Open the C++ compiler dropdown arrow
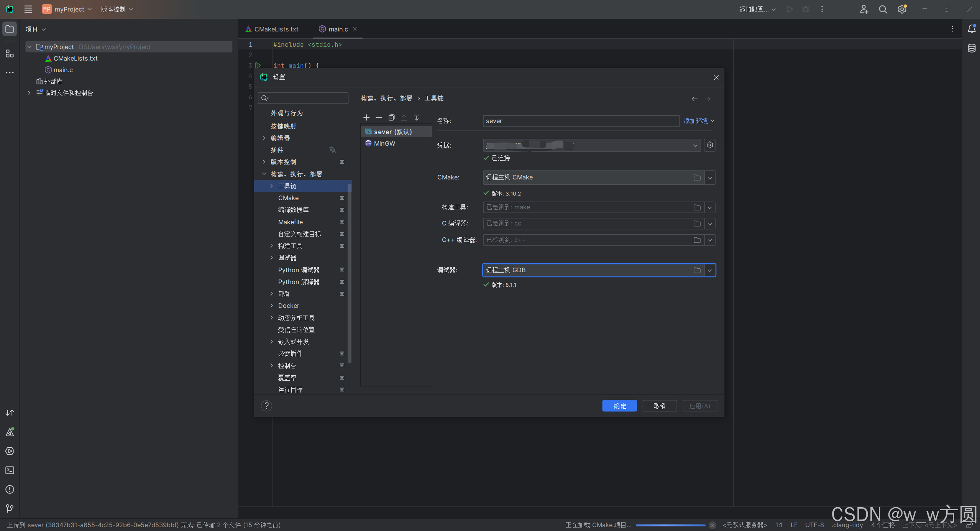980x531 pixels. click(710, 240)
